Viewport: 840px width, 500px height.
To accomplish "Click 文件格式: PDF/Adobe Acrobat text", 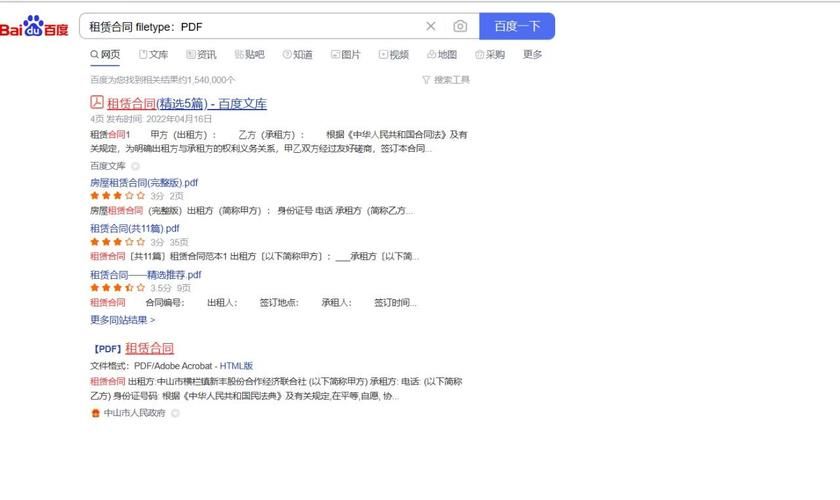I will point(151,366).
